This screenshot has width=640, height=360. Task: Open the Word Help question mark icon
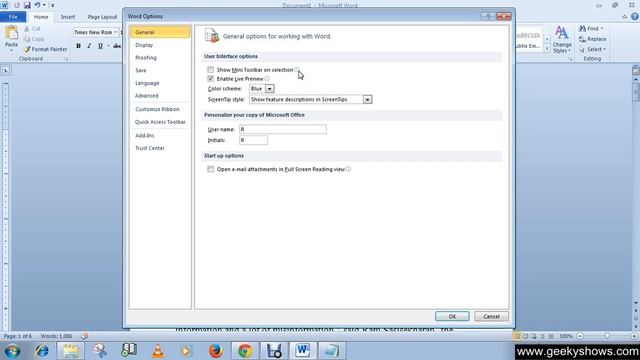(x=635, y=17)
